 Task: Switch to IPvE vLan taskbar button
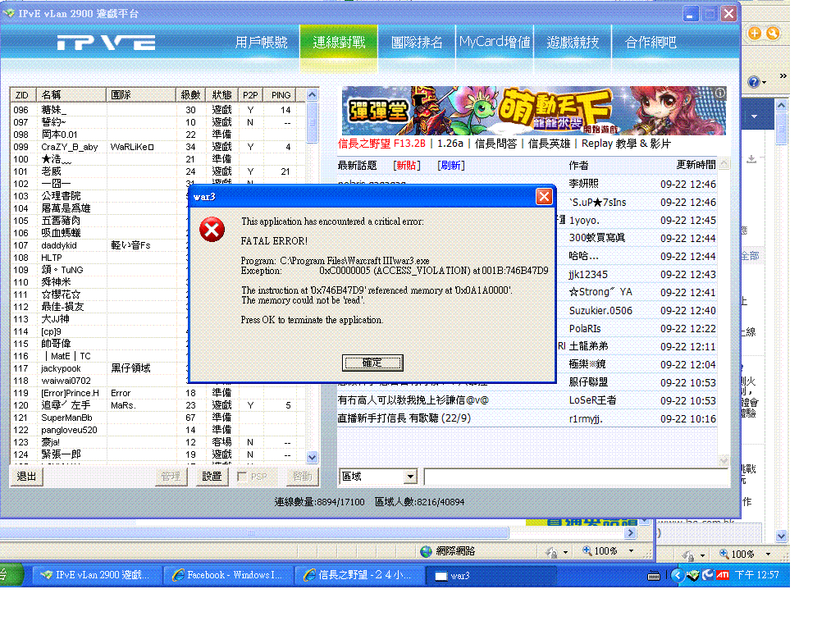(95, 575)
